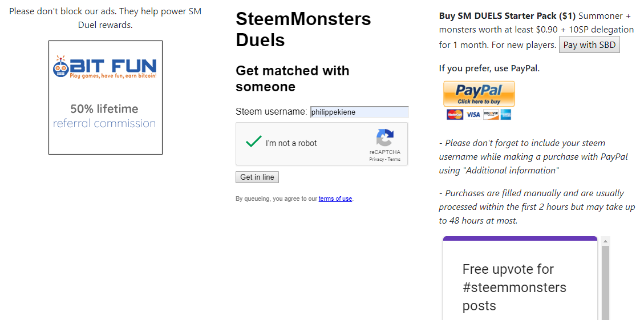
Task: Open the "50% lifetime referral commission" ad text
Action: [x=104, y=116]
